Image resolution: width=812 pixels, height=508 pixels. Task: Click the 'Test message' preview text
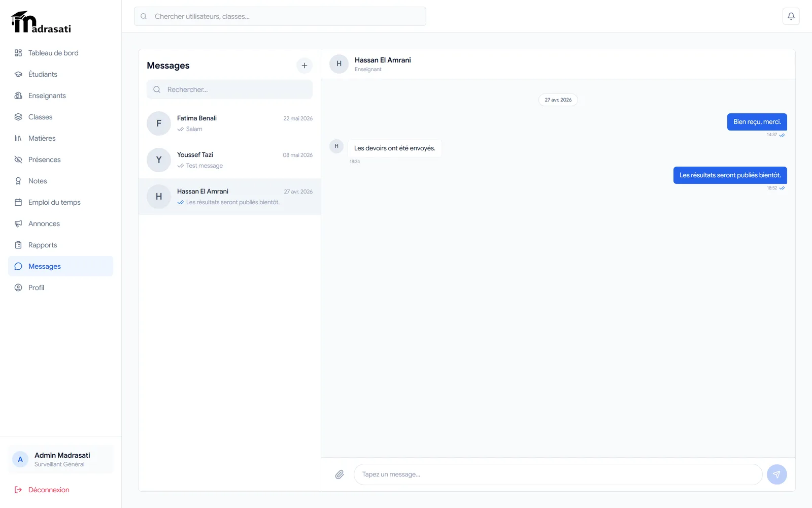(x=204, y=166)
